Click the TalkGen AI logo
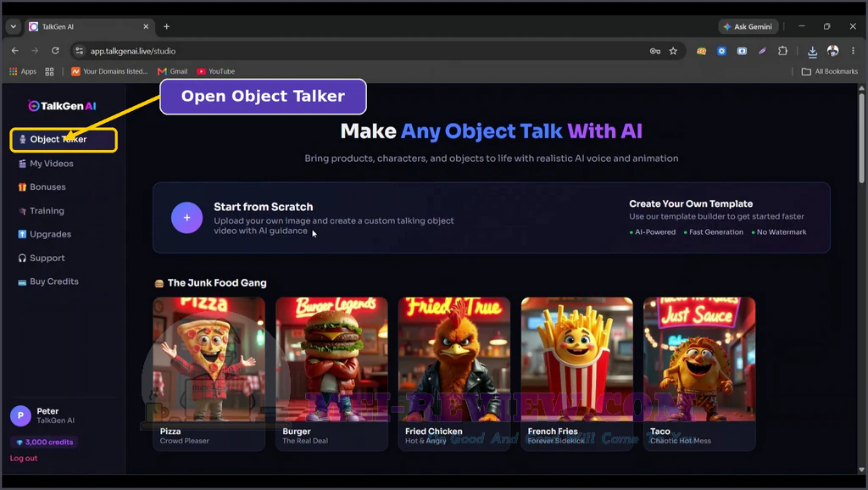The height and width of the screenshot is (490, 868). 62,106
